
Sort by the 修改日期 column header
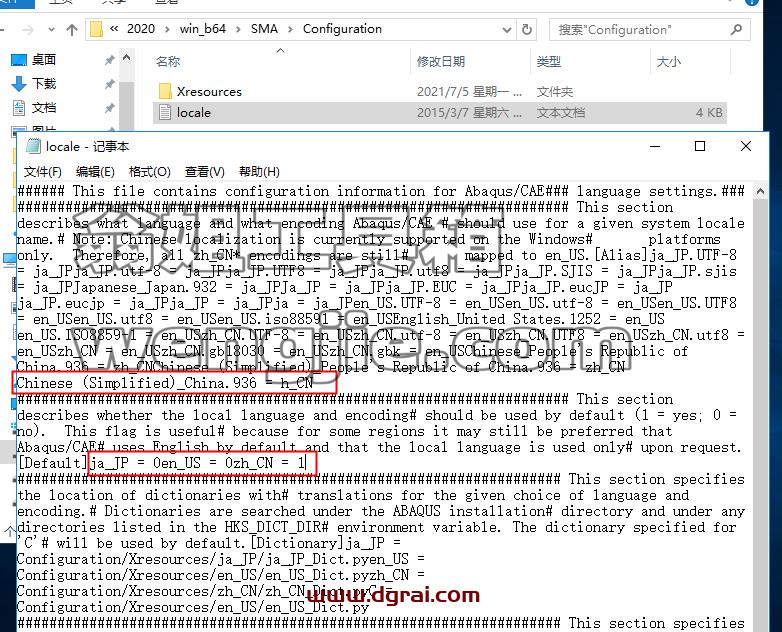[x=441, y=61]
